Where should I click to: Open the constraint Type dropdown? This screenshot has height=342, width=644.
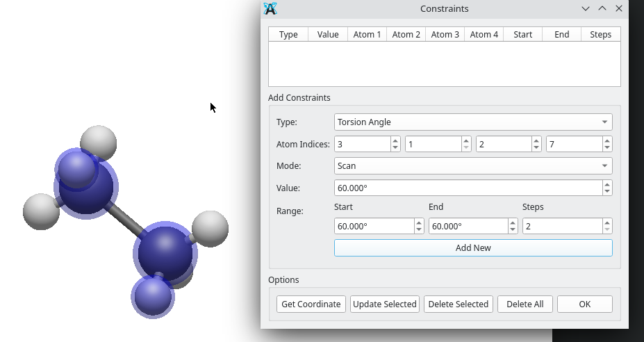(473, 122)
